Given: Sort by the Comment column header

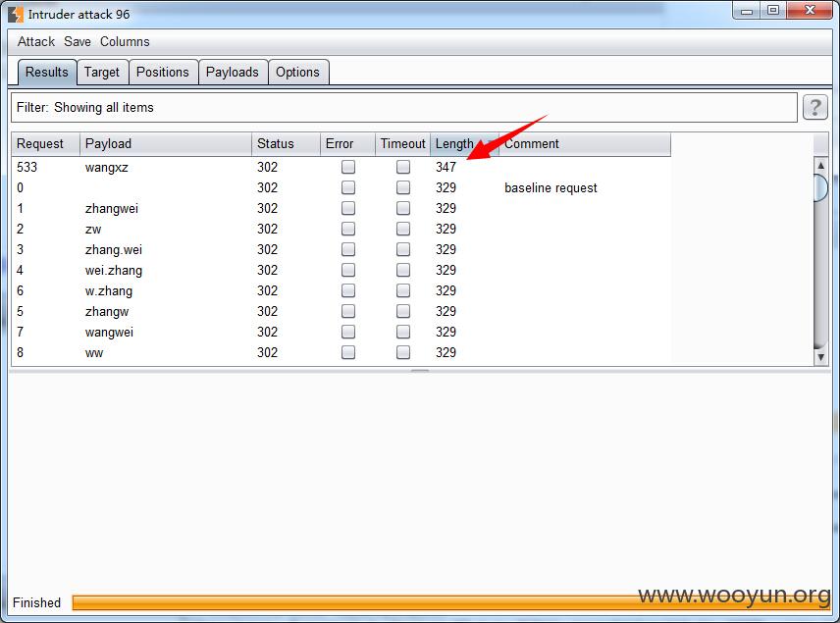Looking at the screenshot, I should (x=585, y=143).
